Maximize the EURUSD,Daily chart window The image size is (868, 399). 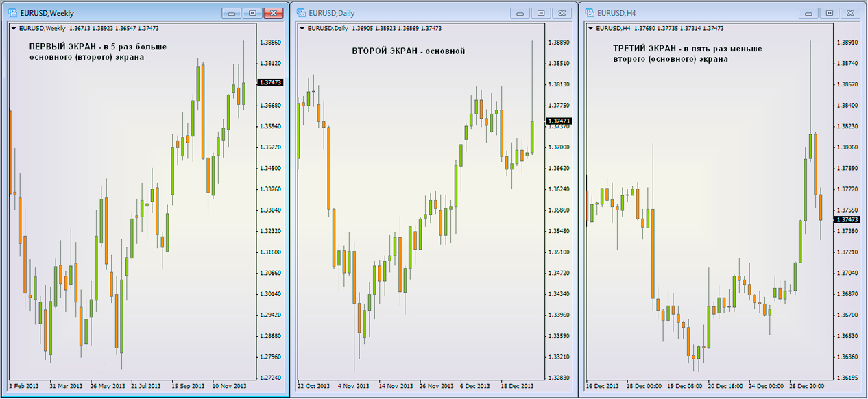(541, 13)
